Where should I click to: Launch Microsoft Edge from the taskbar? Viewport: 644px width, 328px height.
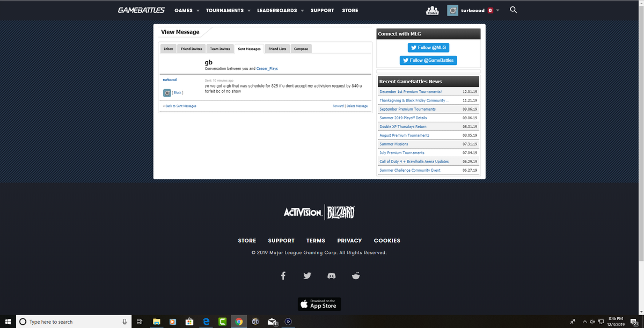point(206,322)
